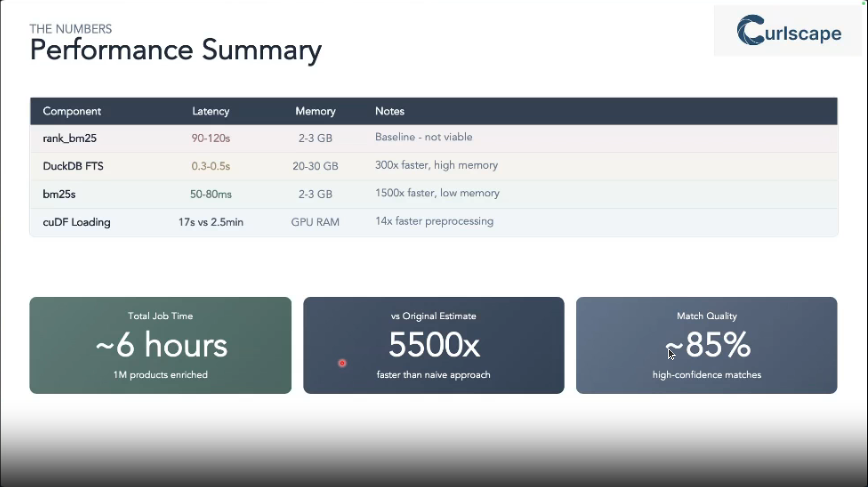Click the 14x faster preprocessing note
868x487 pixels.
(434, 221)
